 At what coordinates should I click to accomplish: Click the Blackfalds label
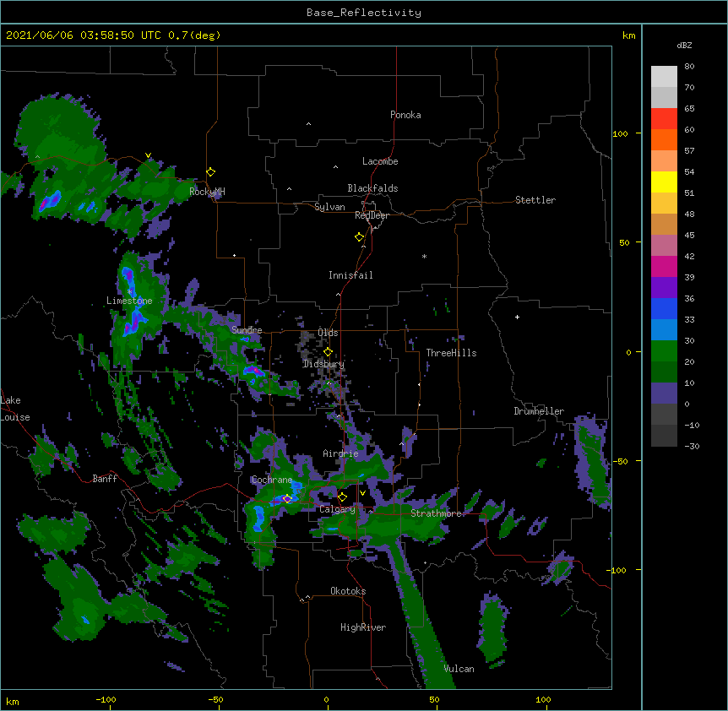(372, 188)
